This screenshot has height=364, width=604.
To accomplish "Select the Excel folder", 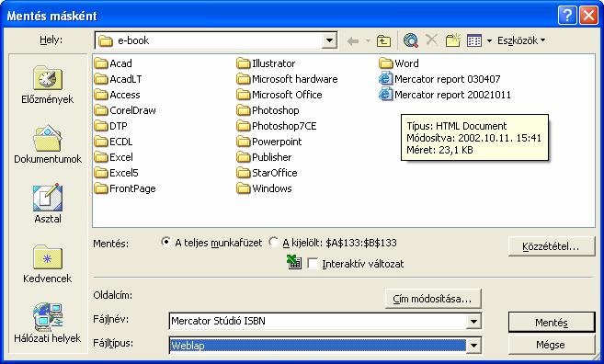I will click(x=114, y=157).
